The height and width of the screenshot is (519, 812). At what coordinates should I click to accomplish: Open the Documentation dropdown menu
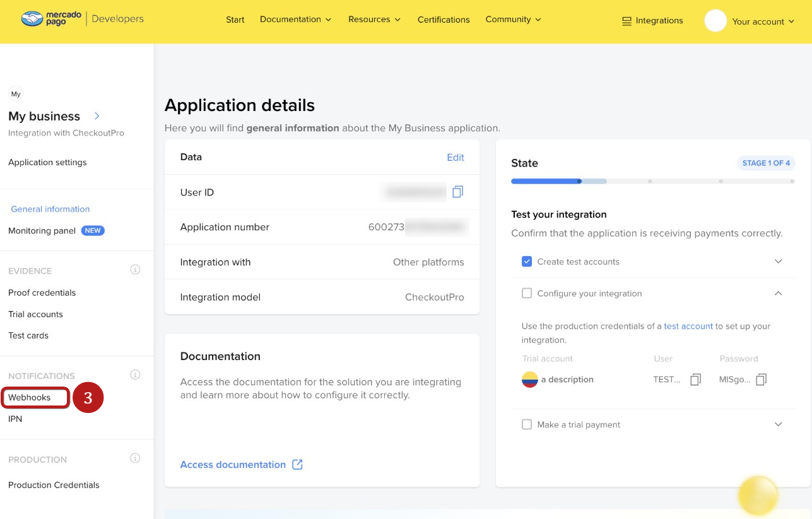[296, 20]
